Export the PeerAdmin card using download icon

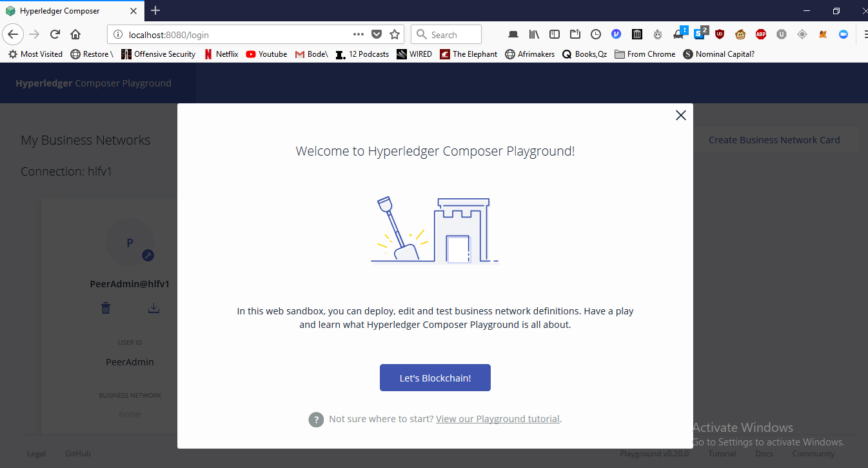[x=153, y=308]
